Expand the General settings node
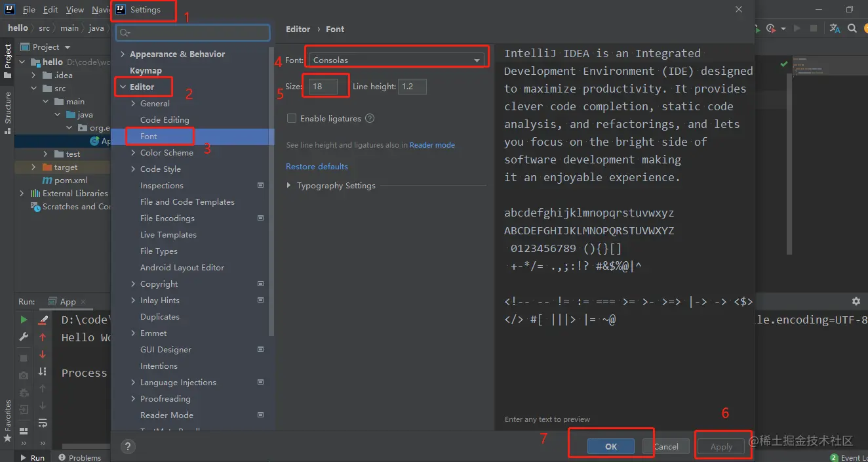Viewport: 868px width, 462px height. coord(133,104)
